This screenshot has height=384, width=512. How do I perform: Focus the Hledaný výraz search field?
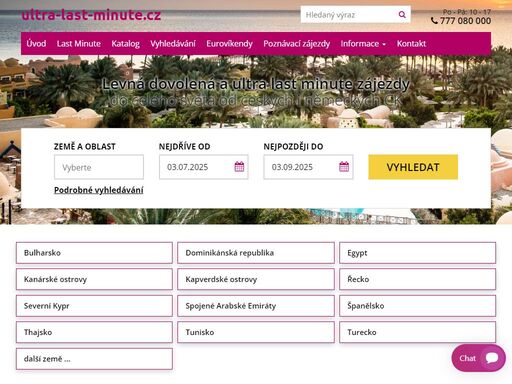(349, 15)
